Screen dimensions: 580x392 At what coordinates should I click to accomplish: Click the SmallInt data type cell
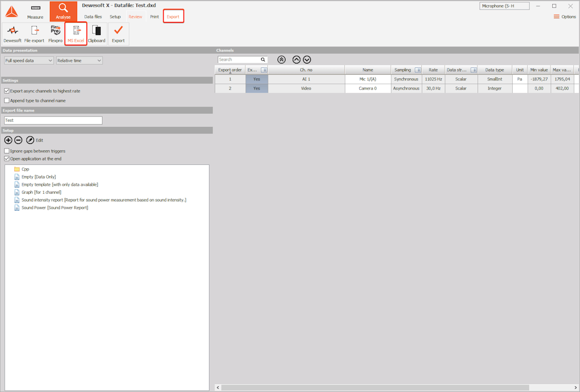494,79
